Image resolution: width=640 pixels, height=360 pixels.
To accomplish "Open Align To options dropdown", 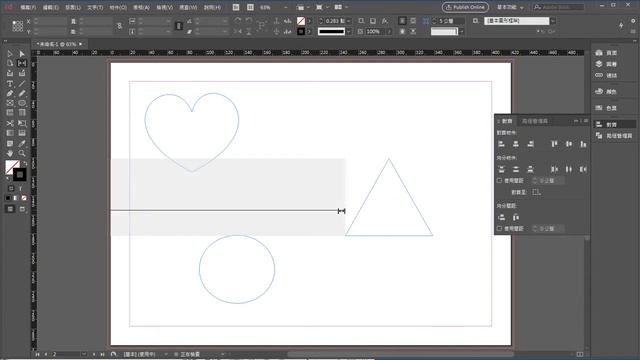I will (x=537, y=192).
